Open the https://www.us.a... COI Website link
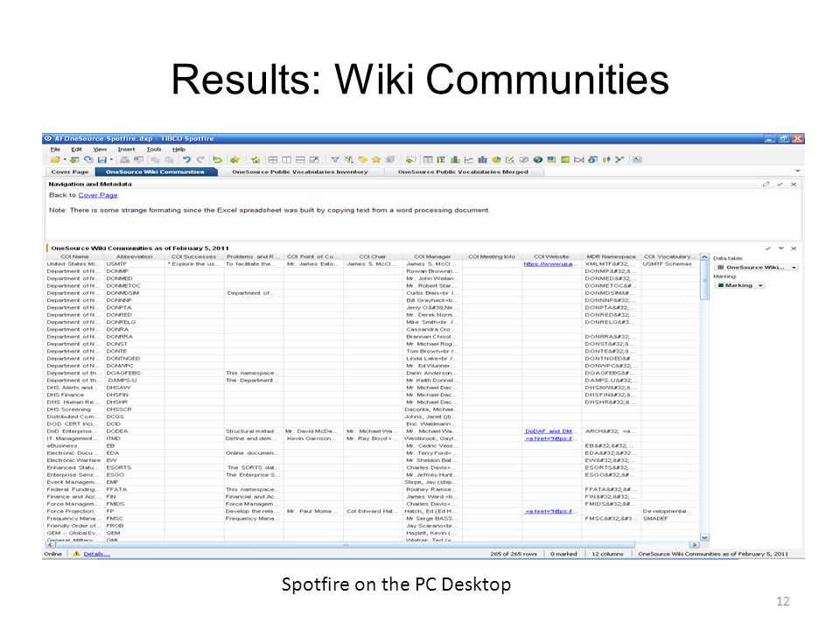The image size is (840, 630). coord(550,264)
